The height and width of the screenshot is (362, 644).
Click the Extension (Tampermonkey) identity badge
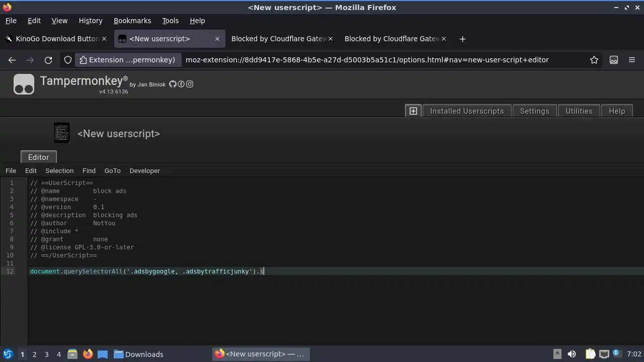click(128, 60)
